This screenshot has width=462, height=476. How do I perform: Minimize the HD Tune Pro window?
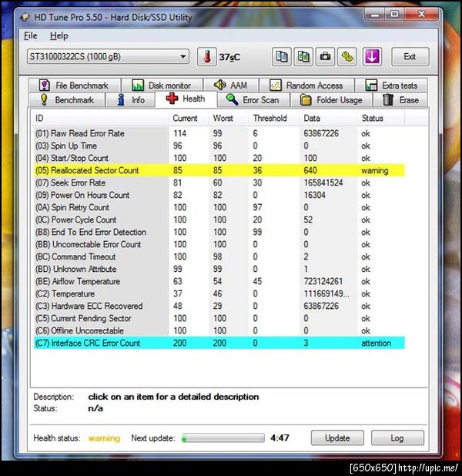(375, 15)
